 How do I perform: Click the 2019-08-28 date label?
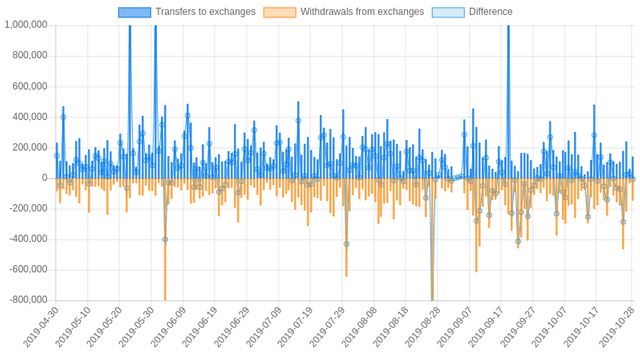coord(422,328)
